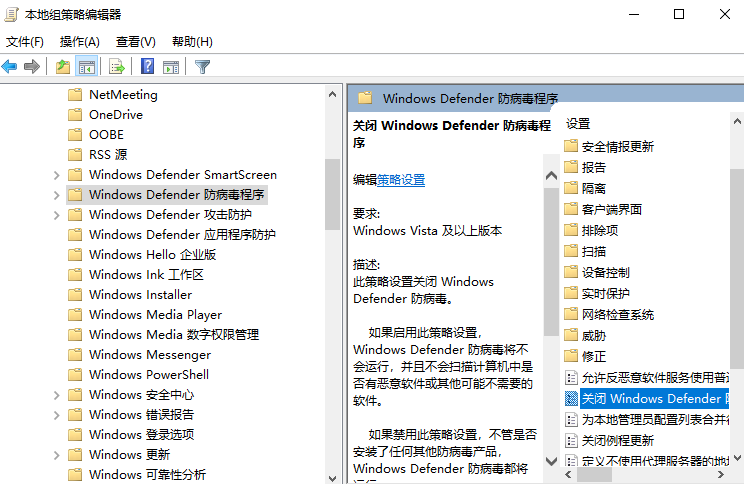Expand Windows Defender SmartScreen tree node
This screenshot has width=744, height=484.
tap(56, 175)
